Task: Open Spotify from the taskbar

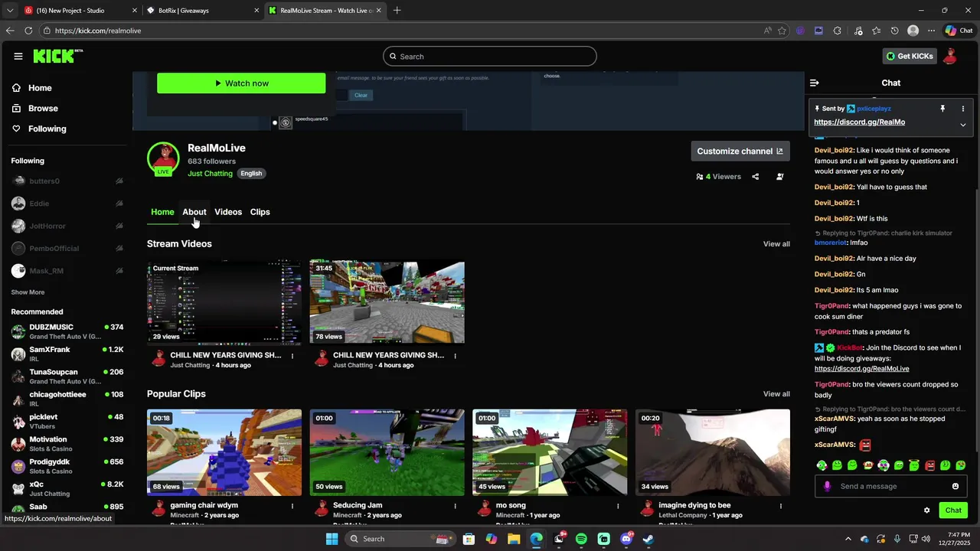Action: tap(581, 539)
